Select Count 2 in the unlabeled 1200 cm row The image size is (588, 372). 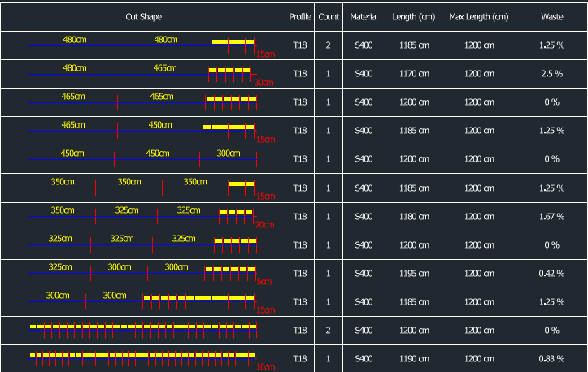tap(329, 331)
